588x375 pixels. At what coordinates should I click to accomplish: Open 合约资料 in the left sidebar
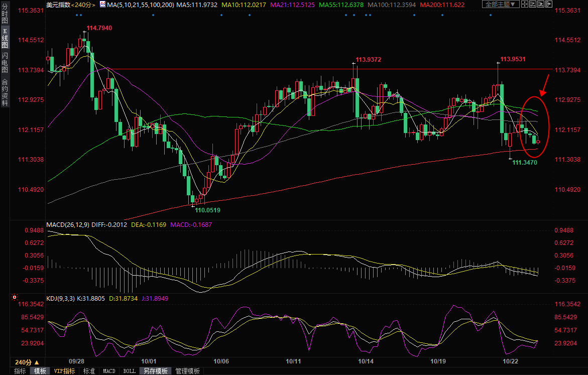click(x=5, y=92)
